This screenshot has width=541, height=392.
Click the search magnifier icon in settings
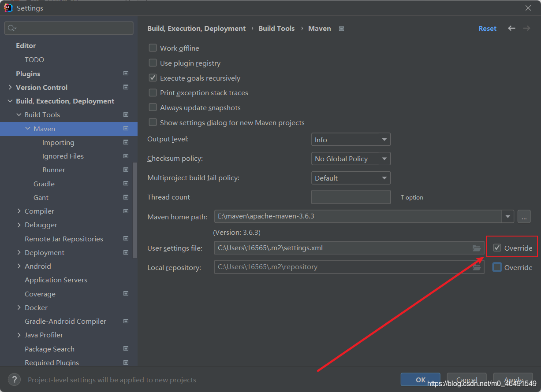tap(11, 28)
